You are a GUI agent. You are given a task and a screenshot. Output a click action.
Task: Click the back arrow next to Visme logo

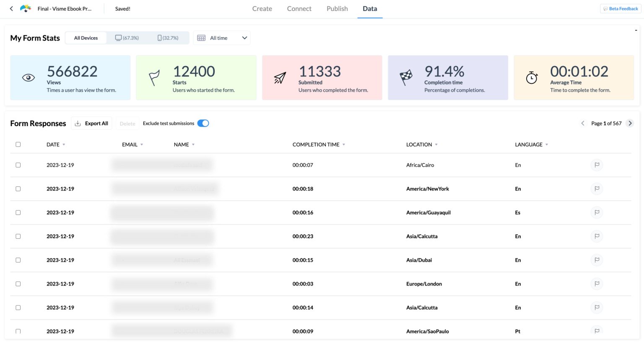[11, 8]
